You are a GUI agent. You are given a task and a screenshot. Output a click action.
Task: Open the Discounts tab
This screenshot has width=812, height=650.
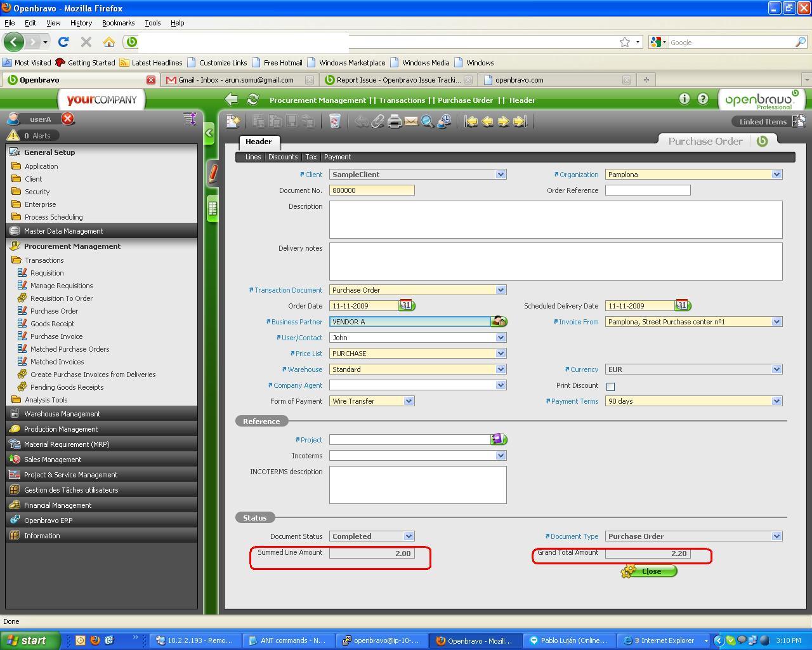pyautogui.click(x=283, y=157)
